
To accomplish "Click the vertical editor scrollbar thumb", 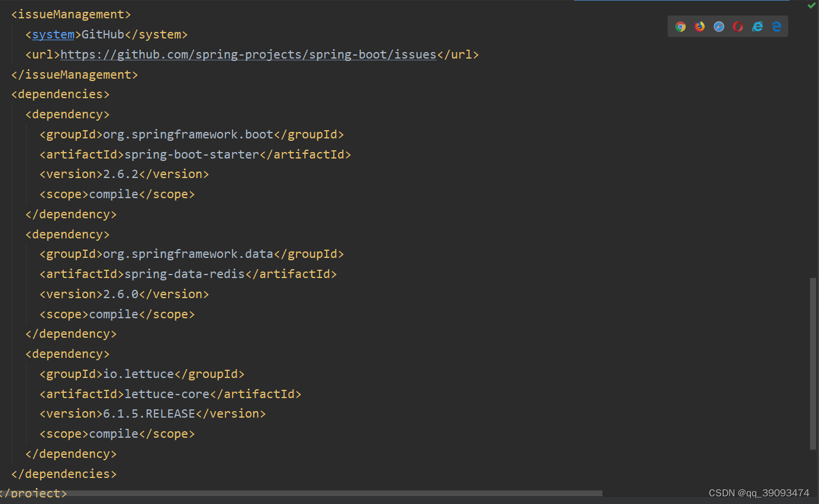I will [x=812, y=364].
